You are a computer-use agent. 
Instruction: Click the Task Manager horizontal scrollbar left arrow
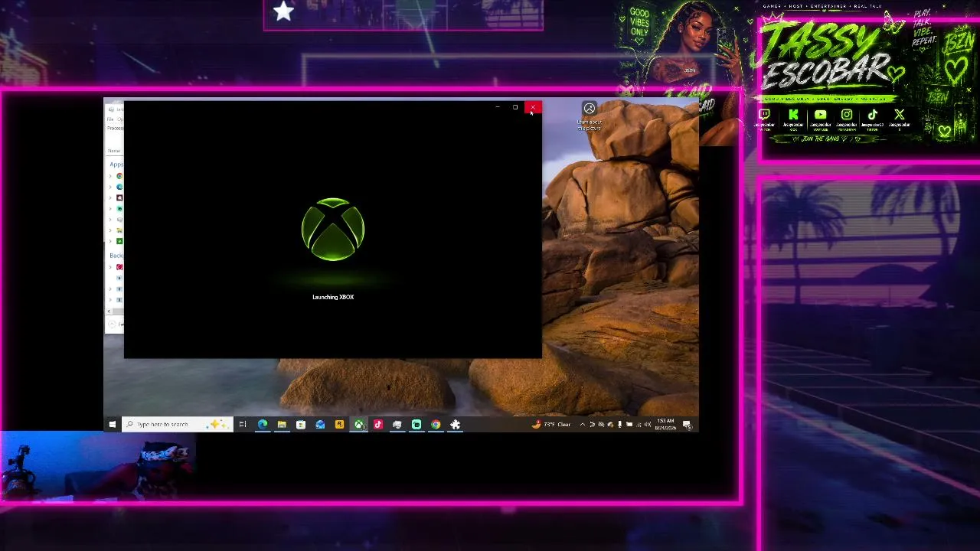109,311
